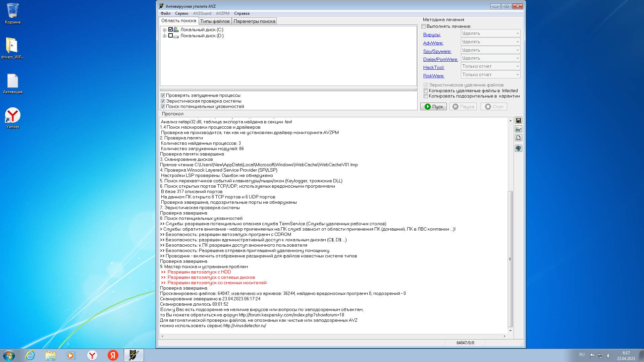Enable the Выполнять лечение checkbox
Viewport: 644px width, 362px height.
(x=424, y=26)
